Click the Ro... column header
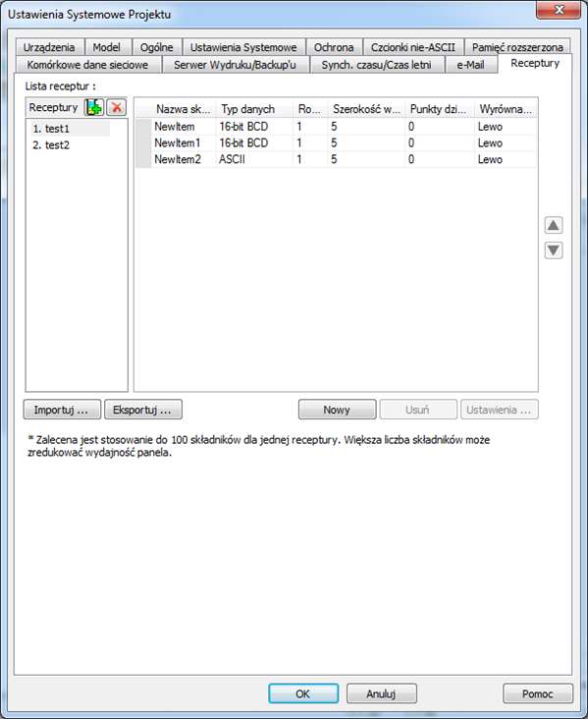This screenshot has width=588, height=719. tap(310, 109)
